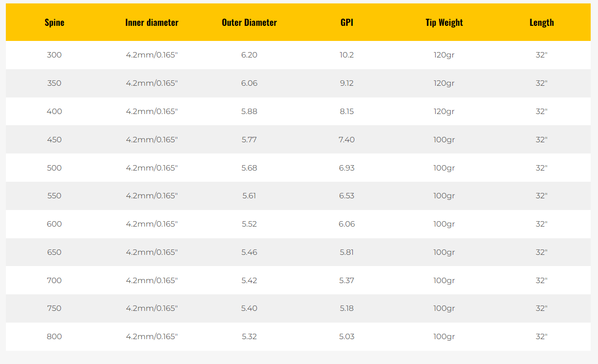Select the Outer Diameter column header

[249, 22]
